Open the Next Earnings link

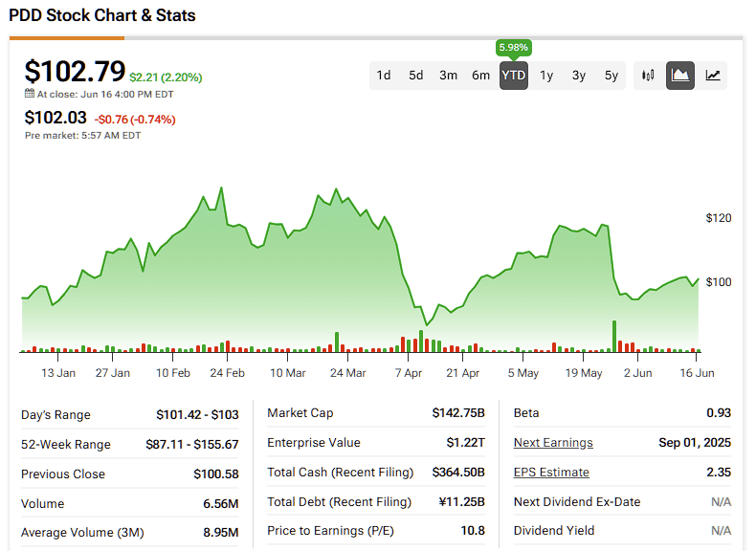click(553, 443)
